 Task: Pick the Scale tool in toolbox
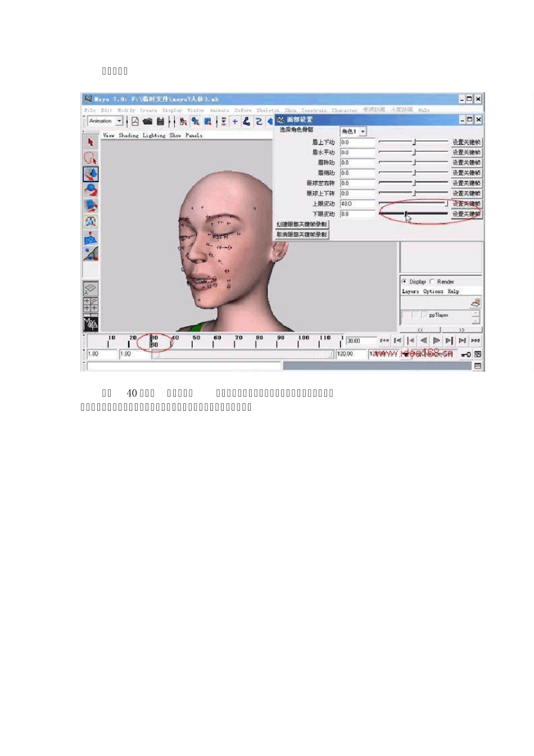click(90, 206)
